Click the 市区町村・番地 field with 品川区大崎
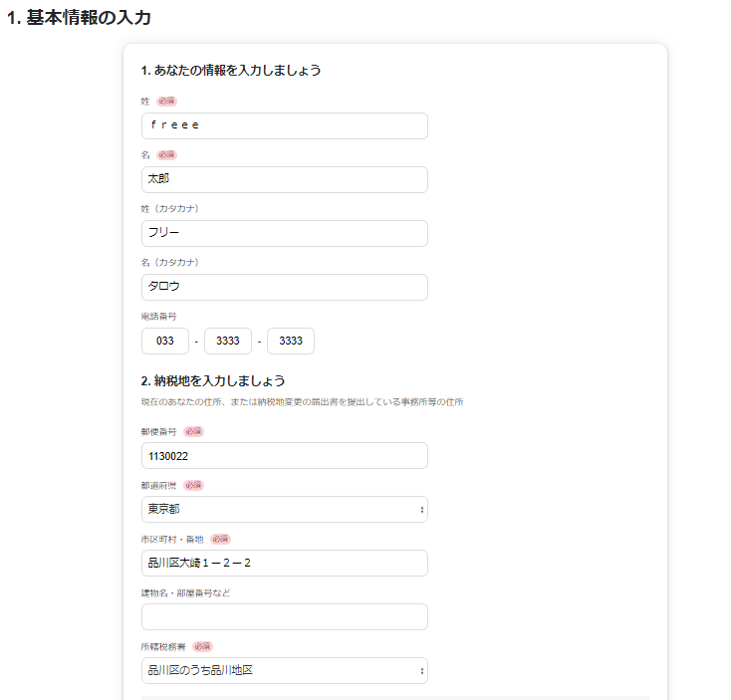Viewport: 731px width, 700px height. [285, 563]
